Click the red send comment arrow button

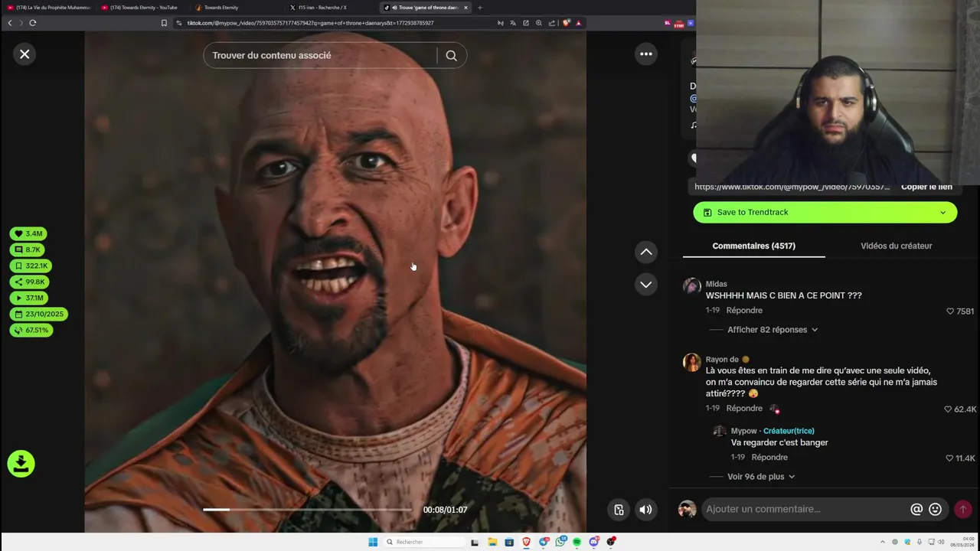(x=963, y=509)
